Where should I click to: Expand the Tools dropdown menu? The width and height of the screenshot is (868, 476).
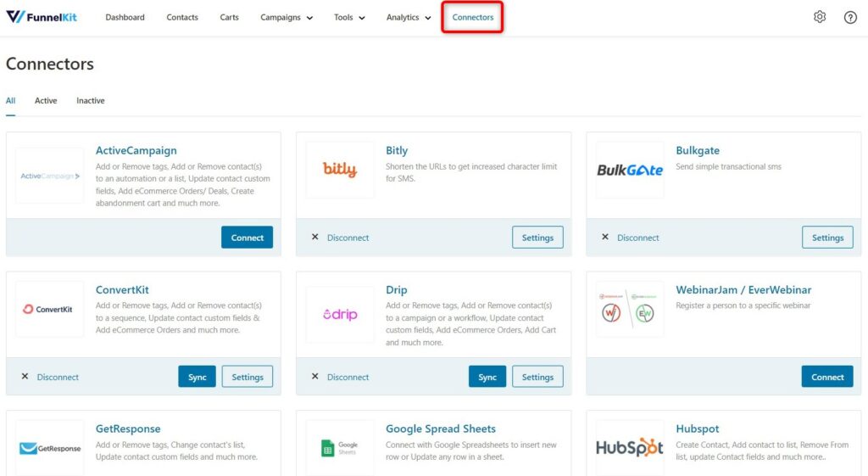[x=349, y=17]
